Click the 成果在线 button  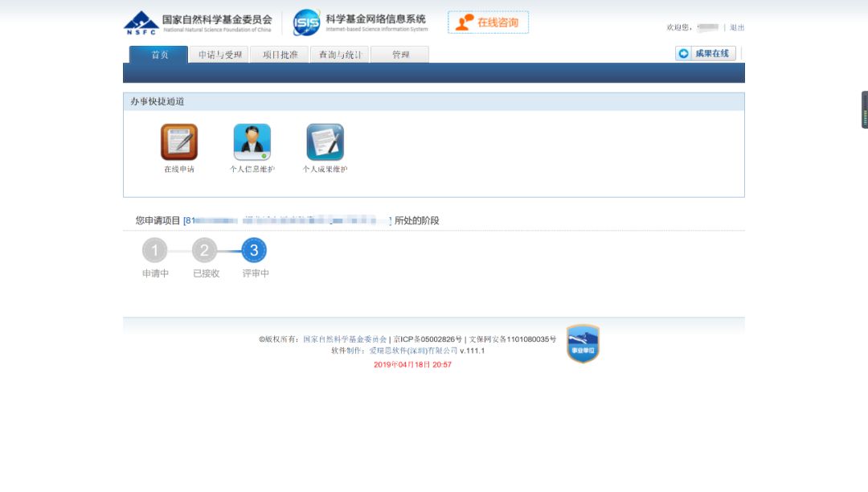(x=705, y=54)
